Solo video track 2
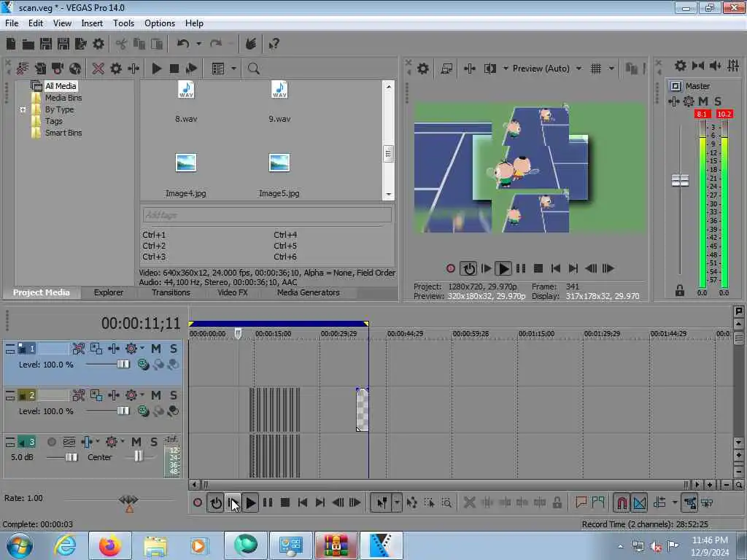This screenshot has width=747, height=560. [x=174, y=395]
